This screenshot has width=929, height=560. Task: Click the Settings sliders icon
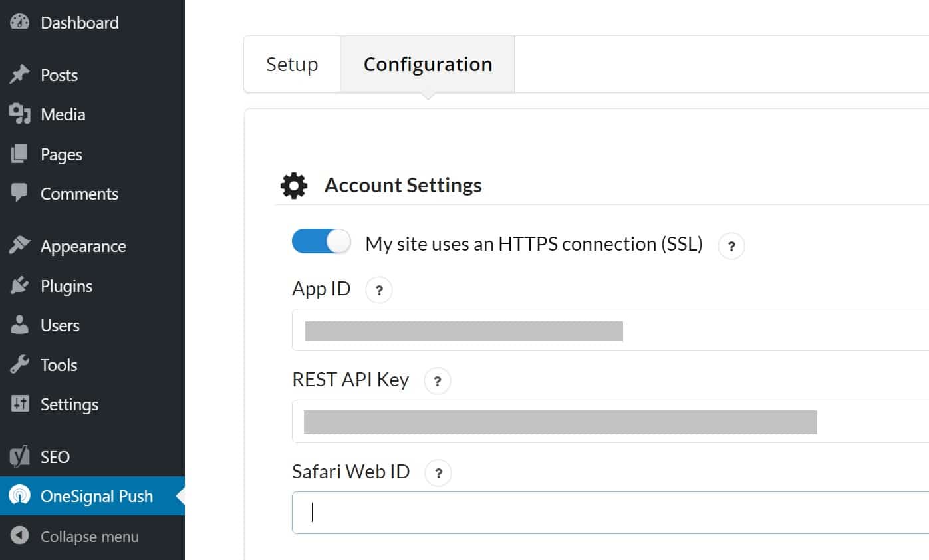click(19, 404)
